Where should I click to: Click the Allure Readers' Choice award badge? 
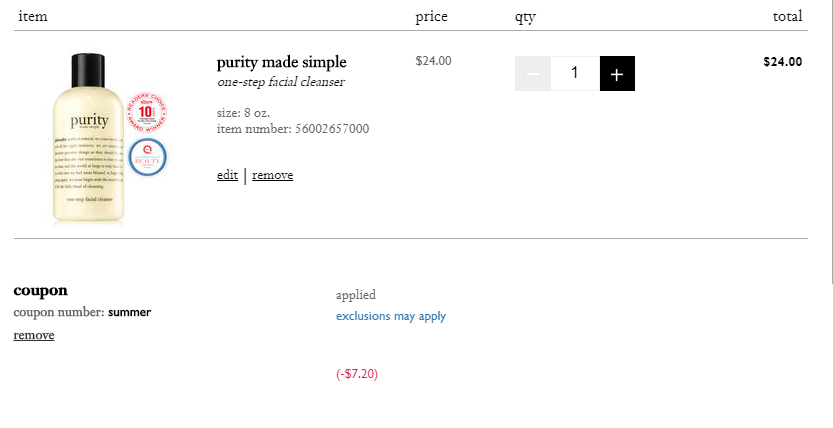pyautogui.click(x=147, y=112)
